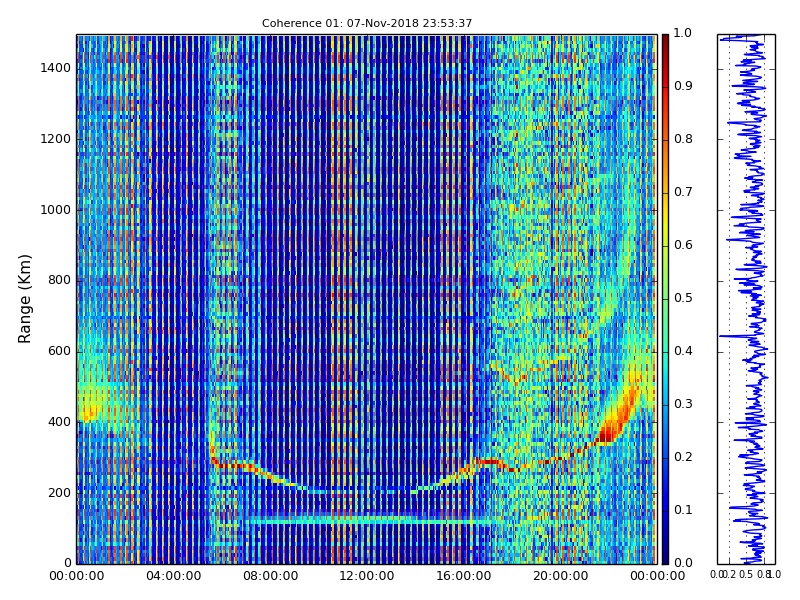The width and height of the screenshot is (800, 600).
Task: Click the 600 range tick label
Action: tap(60, 351)
